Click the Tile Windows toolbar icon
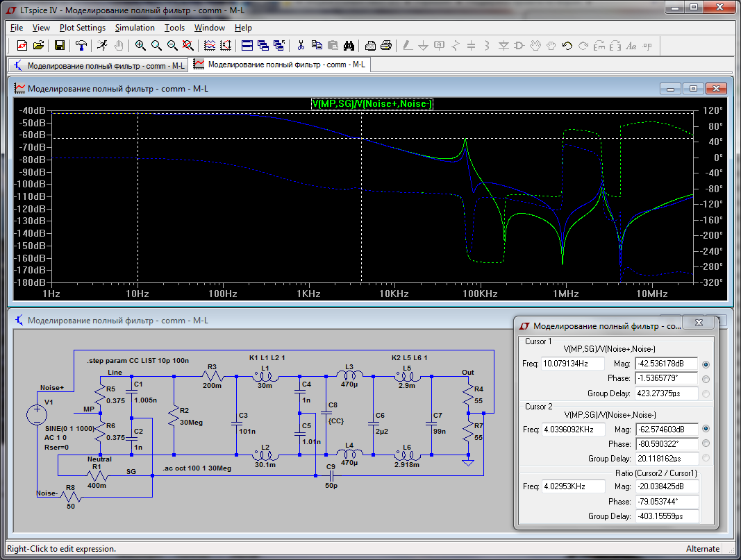 247,46
